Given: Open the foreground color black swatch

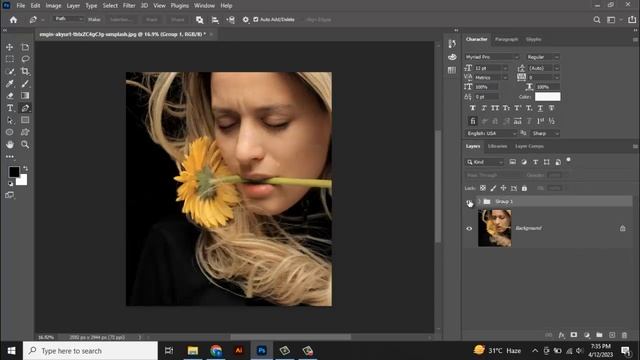Looking at the screenshot, I should 14,172.
